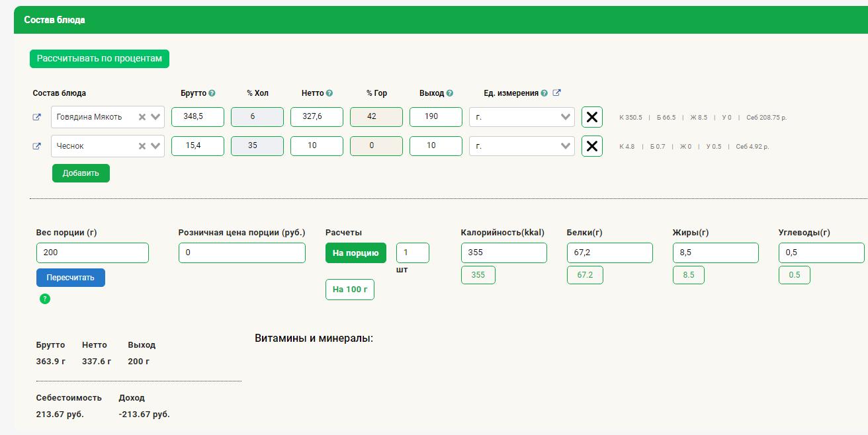This screenshot has width=868, height=435.
Task: Open external link icon beside Чеснок row
Action: coord(37,147)
